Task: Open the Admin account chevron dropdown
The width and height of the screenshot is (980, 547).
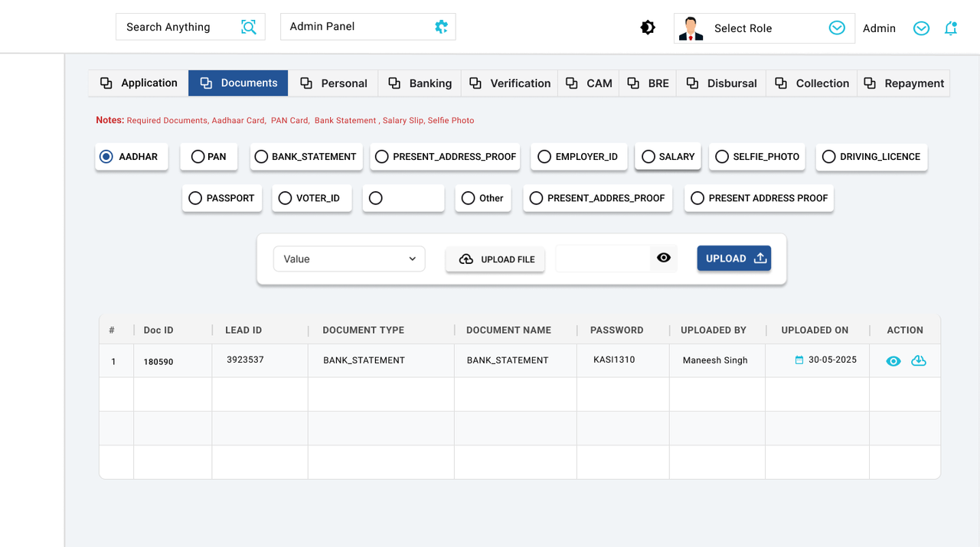Action: (x=921, y=28)
